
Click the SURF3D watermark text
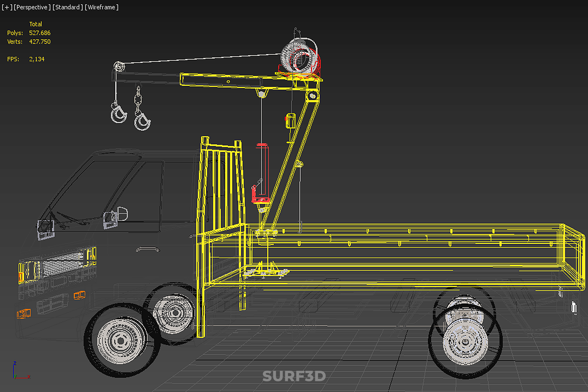click(x=294, y=376)
